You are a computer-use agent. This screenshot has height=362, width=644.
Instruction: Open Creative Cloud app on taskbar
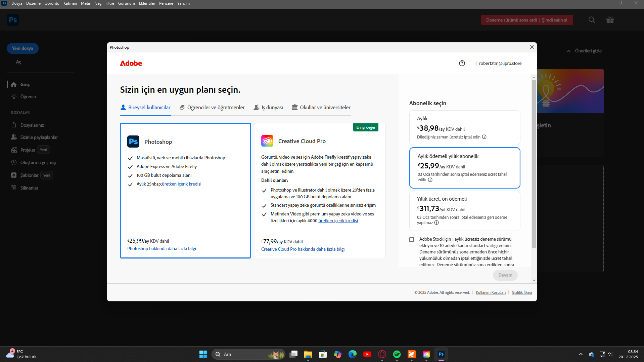(426, 354)
